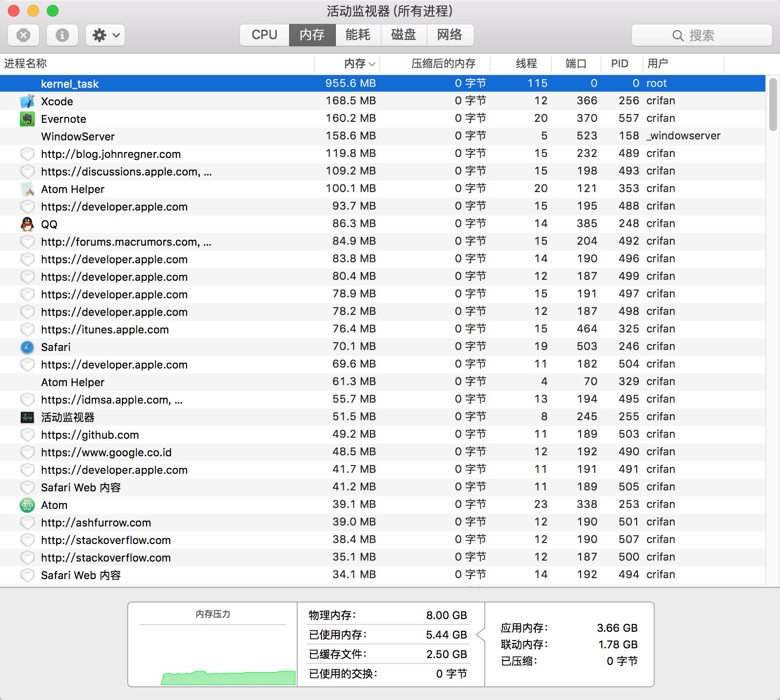Click the 搜索 search field
This screenshot has height=700, width=780.
(702, 35)
